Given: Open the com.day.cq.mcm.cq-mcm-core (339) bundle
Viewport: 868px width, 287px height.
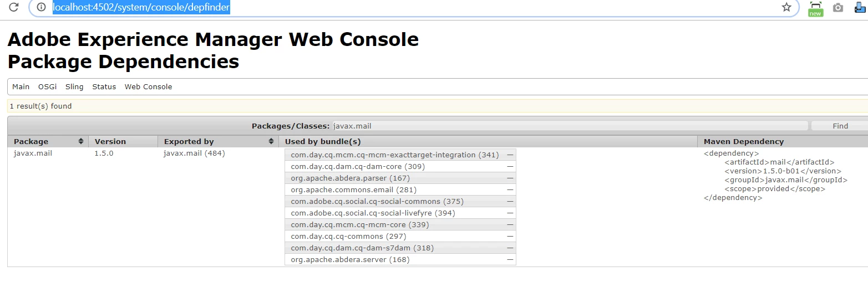Looking at the screenshot, I should click(x=360, y=224).
